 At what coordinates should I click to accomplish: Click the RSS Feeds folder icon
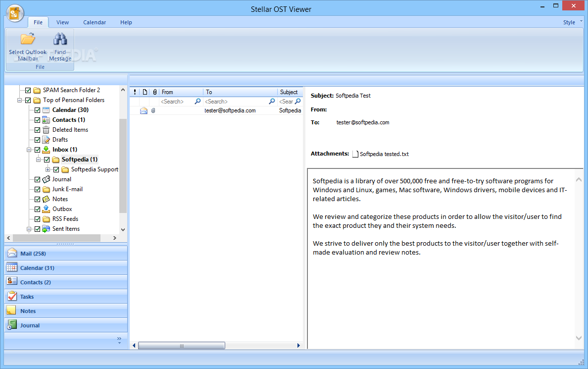click(x=46, y=219)
